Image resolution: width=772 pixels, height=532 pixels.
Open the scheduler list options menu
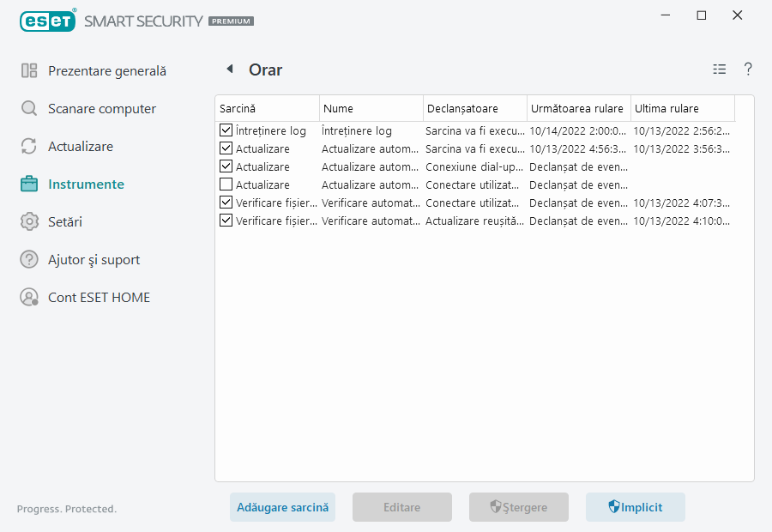pyautogui.click(x=719, y=69)
